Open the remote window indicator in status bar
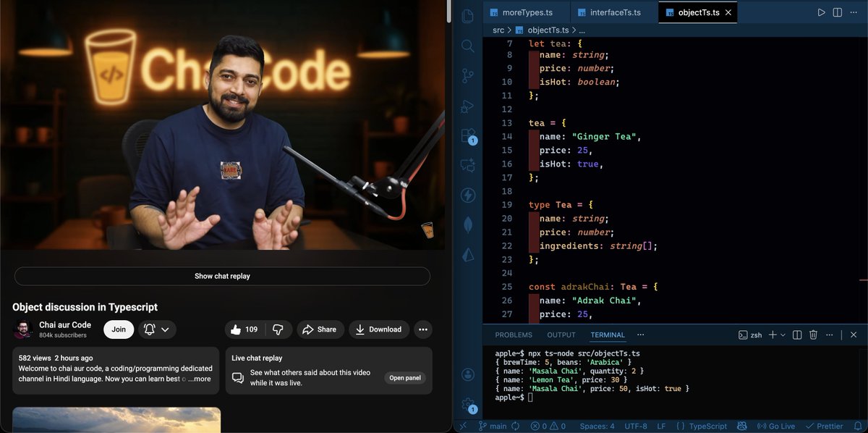 (x=463, y=426)
